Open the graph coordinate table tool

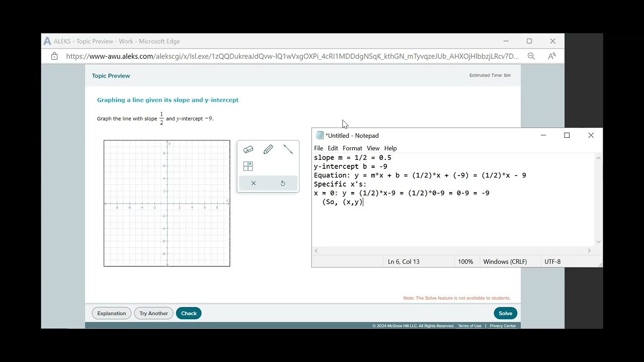click(248, 166)
